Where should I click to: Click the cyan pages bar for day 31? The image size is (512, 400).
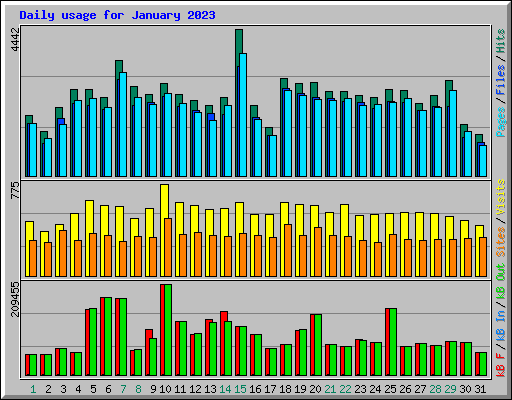click(x=483, y=161)
